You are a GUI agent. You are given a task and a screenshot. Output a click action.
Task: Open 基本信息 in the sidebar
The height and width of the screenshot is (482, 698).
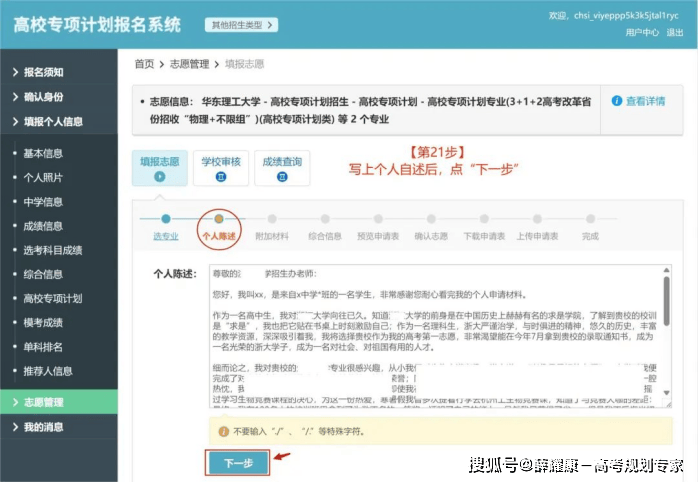tap(43, 153)
